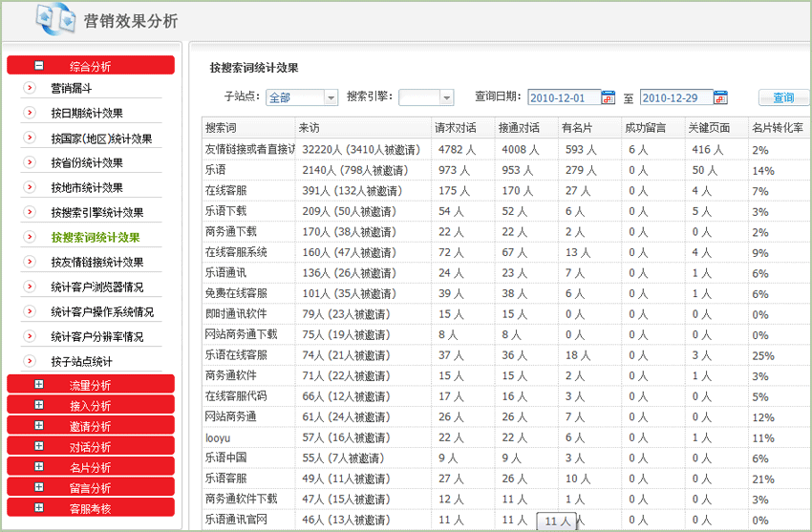This screenshot has width=812, height=532.
Task: Sort by 有名片 column header
Action: (x=589, y=128)
